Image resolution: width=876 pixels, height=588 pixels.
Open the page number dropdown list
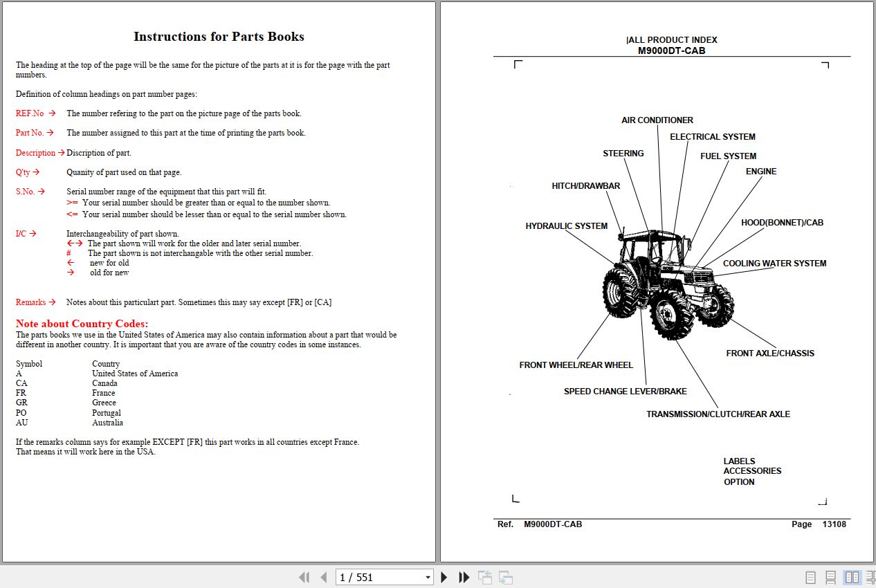428,576
